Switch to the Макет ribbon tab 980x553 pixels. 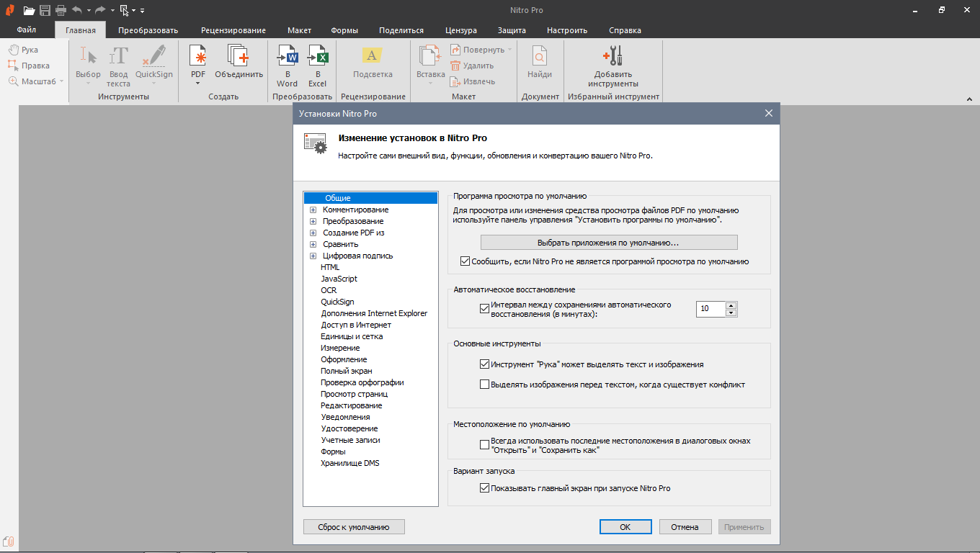pos(299,30)
